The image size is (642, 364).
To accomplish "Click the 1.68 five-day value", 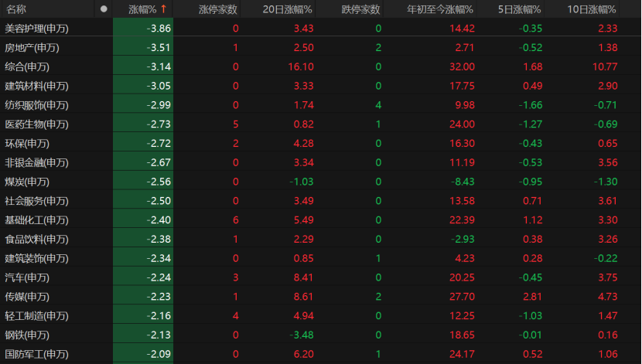I will click(533, 66).
